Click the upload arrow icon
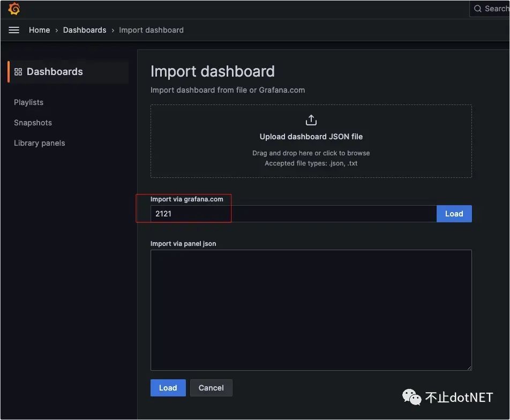 tap(311, 120)
